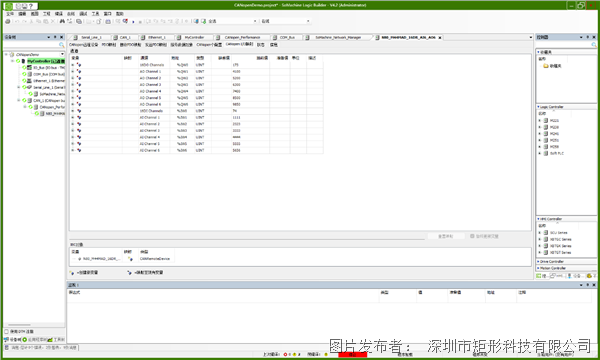The height and width of the screenshot is (360, 600).
Task: Open the SoMachine_Network_Manager editor tab
Action: (x=337, y=37)
